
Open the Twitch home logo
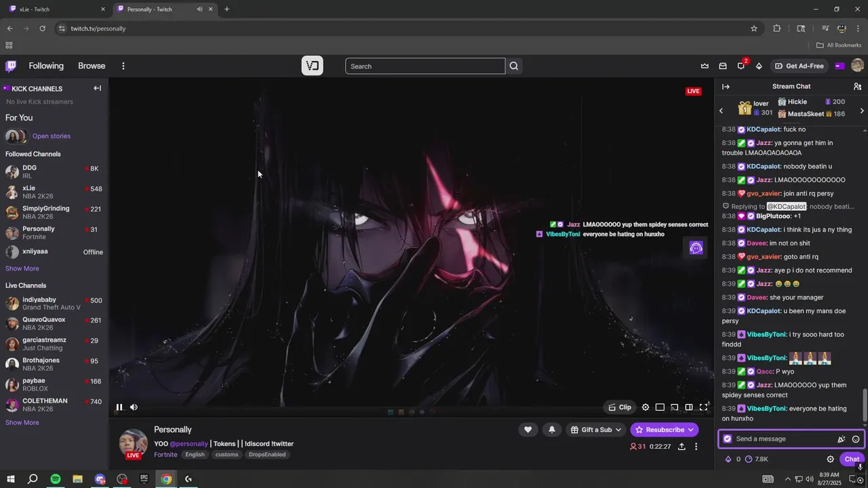pyautogui.click(x=11, y=66)
